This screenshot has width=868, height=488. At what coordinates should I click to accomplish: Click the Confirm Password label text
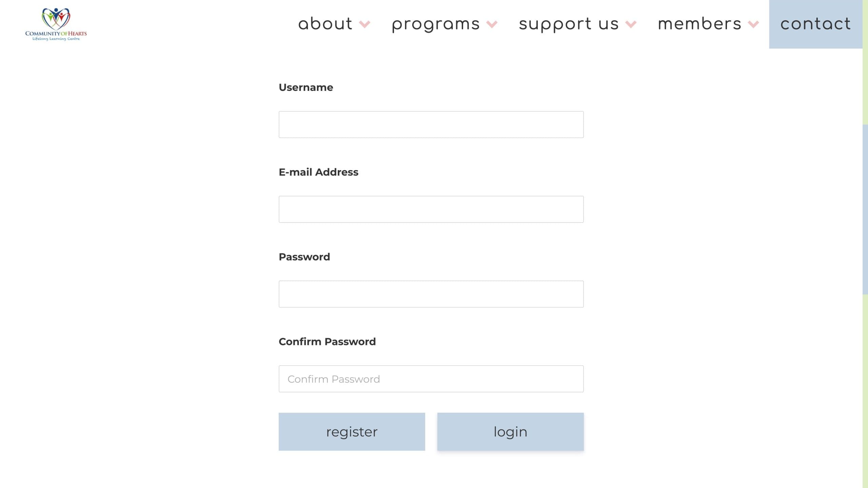[327, 341]
